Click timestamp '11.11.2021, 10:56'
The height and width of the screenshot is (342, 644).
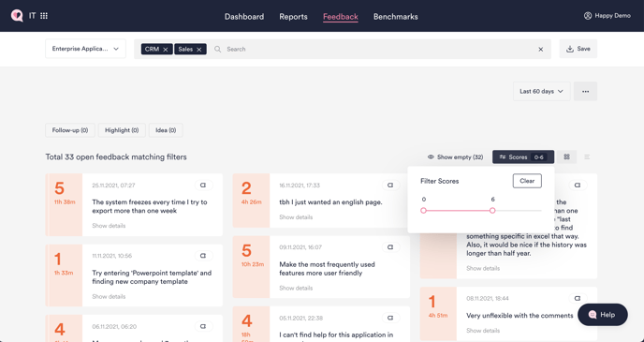coord(112,256)
